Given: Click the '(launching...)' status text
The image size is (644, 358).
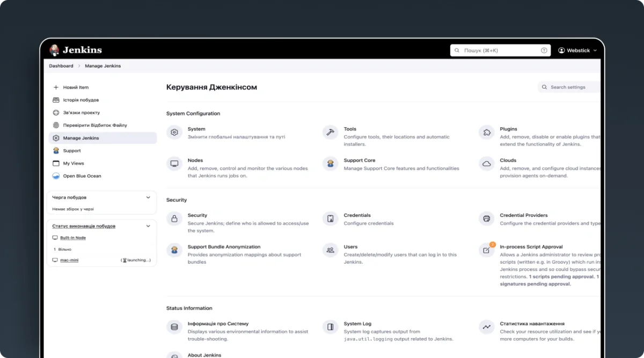Looking at the screenshot, I should [136, 260].
